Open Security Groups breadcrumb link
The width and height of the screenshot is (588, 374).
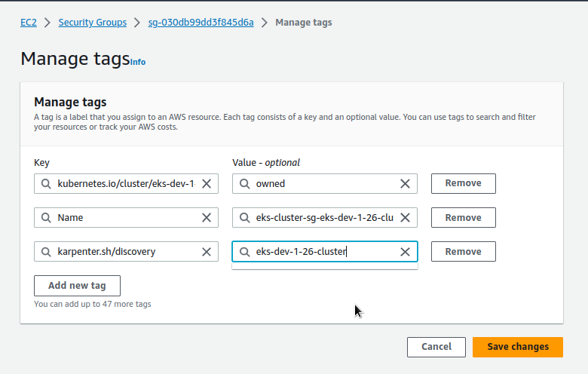tap(93, 23)
